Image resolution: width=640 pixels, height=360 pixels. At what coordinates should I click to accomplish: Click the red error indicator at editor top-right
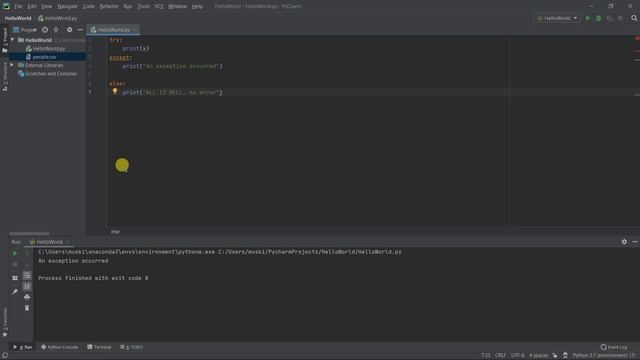click(x=637, y=38)
